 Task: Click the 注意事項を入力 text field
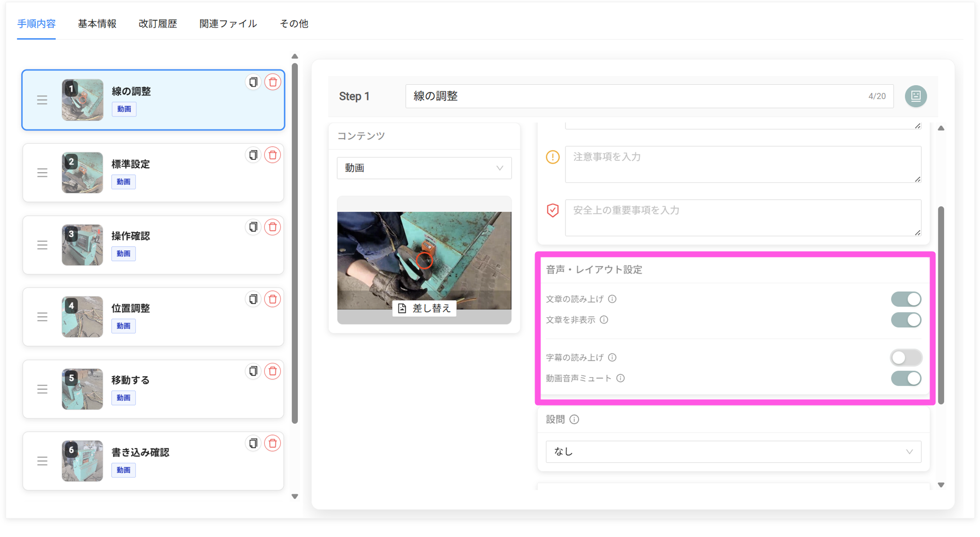pyautogui.click(x=742, y=164)
